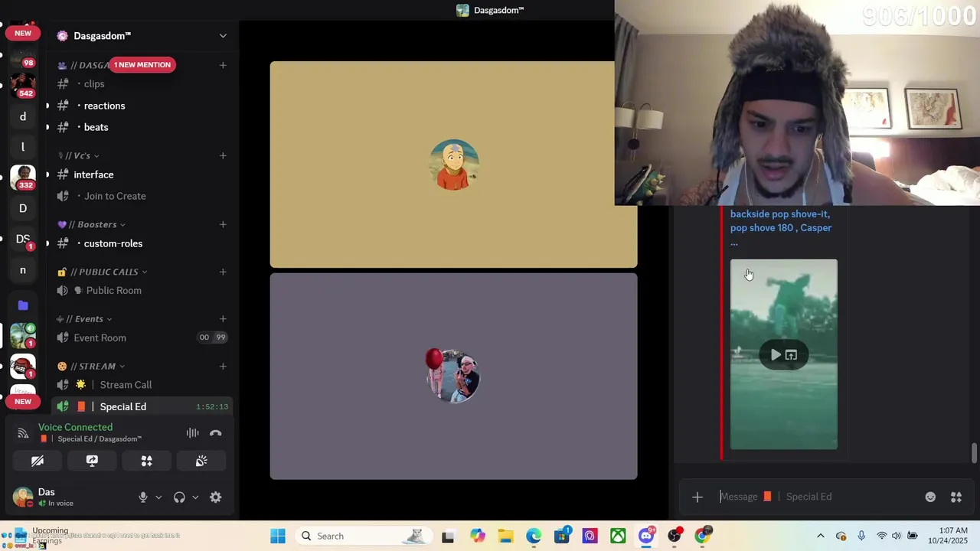The width and height of the screenshot is (980, 551).
Task: Click the chat panel scrollbar
Action: [974, 452]
